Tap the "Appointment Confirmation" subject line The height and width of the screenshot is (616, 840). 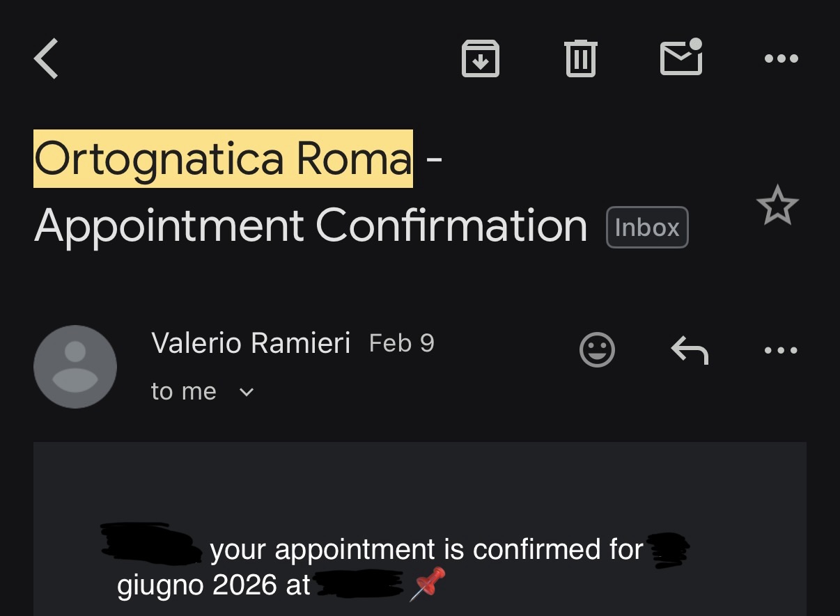point(311,226)
